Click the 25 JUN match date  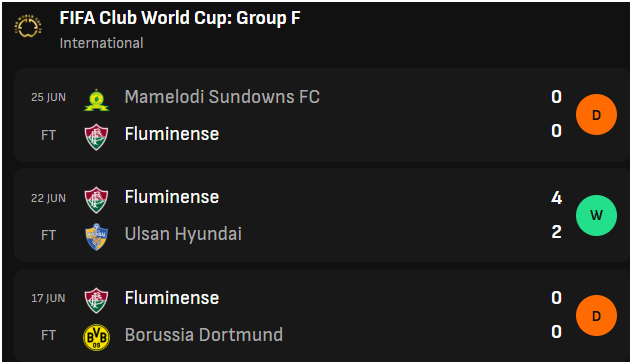click(48, 98)
